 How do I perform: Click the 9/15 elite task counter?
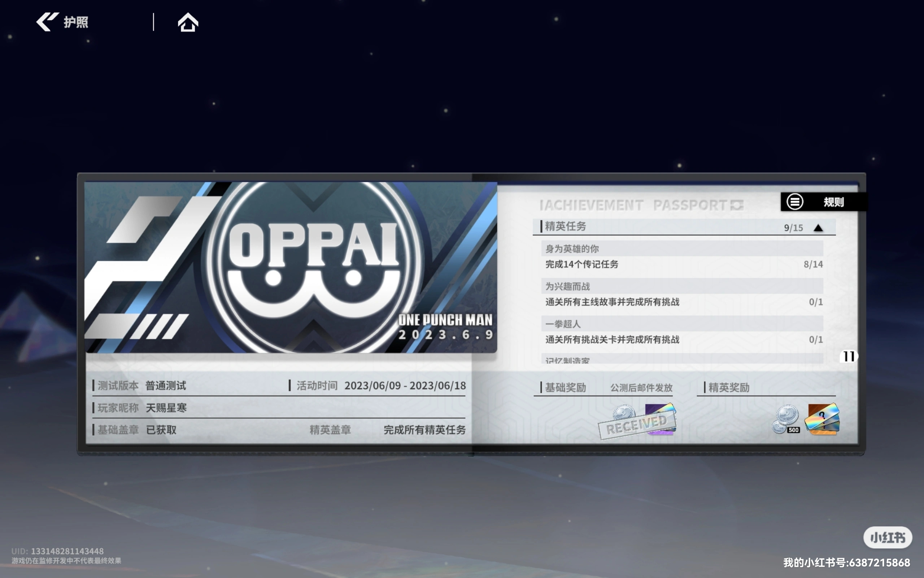(x=793, y=228)
